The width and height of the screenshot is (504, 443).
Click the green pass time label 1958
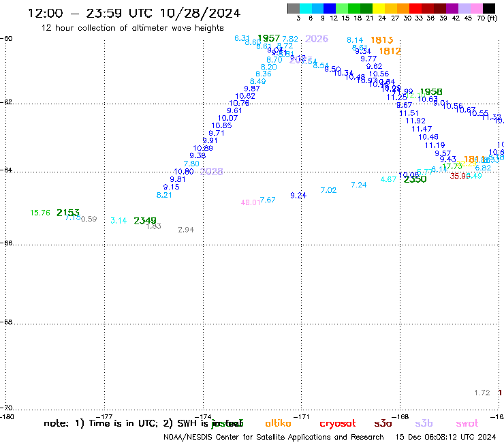431,92
